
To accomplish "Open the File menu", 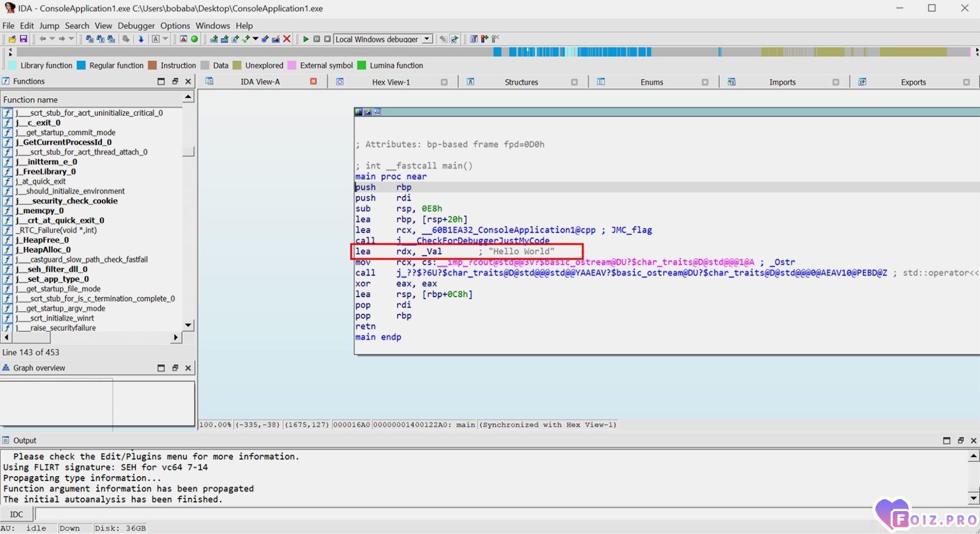I will coord(8,25).
